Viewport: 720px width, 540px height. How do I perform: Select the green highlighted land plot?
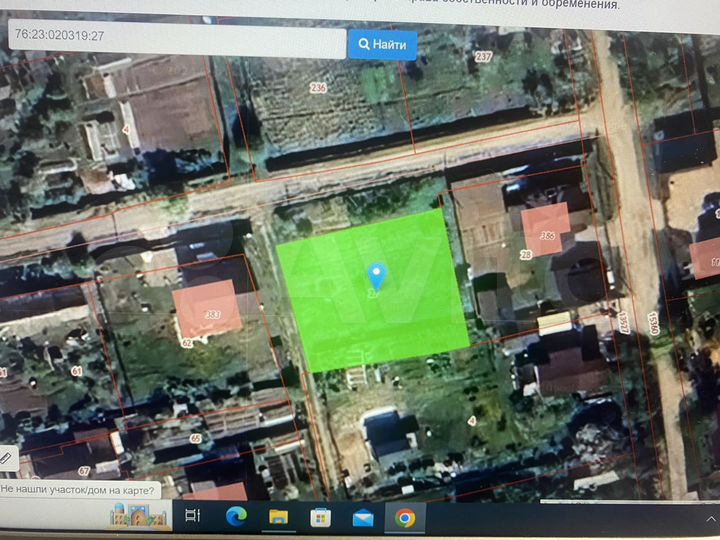click(x=372, y=292)
